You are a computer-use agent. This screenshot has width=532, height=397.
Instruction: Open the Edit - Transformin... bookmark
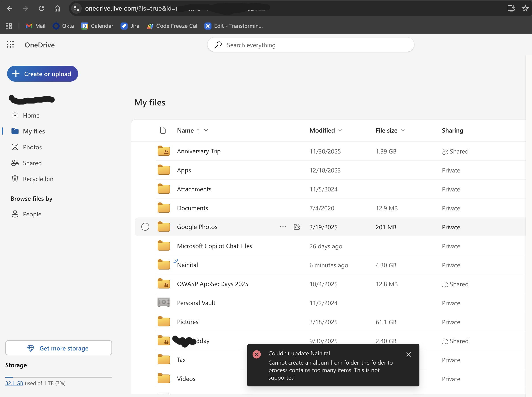coord(234,26)
